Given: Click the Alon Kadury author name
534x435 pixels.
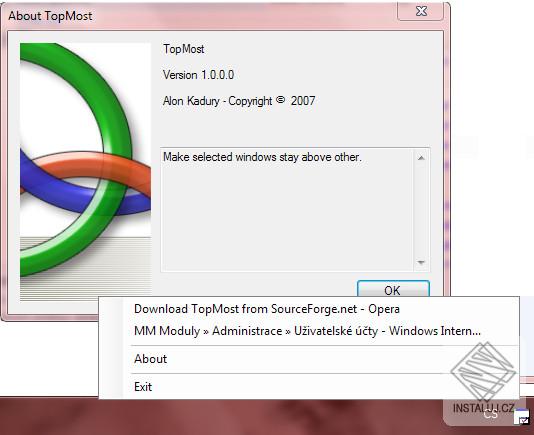Looking at the screenshot, I should 191,101.
